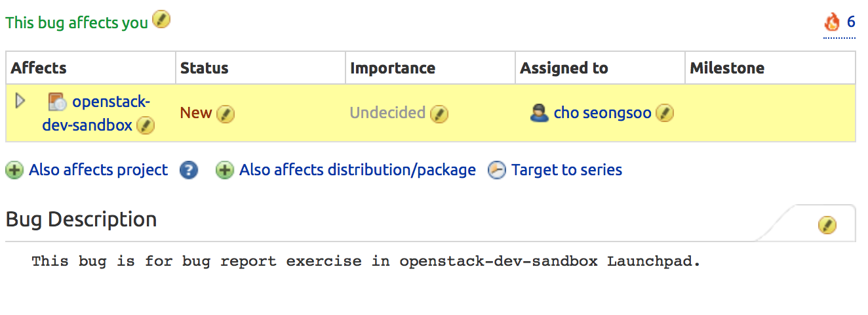The image size is (868, 315).
Task: Click the blue help question mark icon
Action: point(189,171)
